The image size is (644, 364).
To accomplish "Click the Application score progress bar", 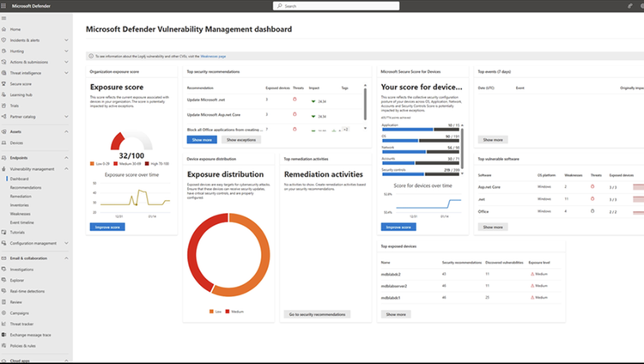I will pos(421,130).
